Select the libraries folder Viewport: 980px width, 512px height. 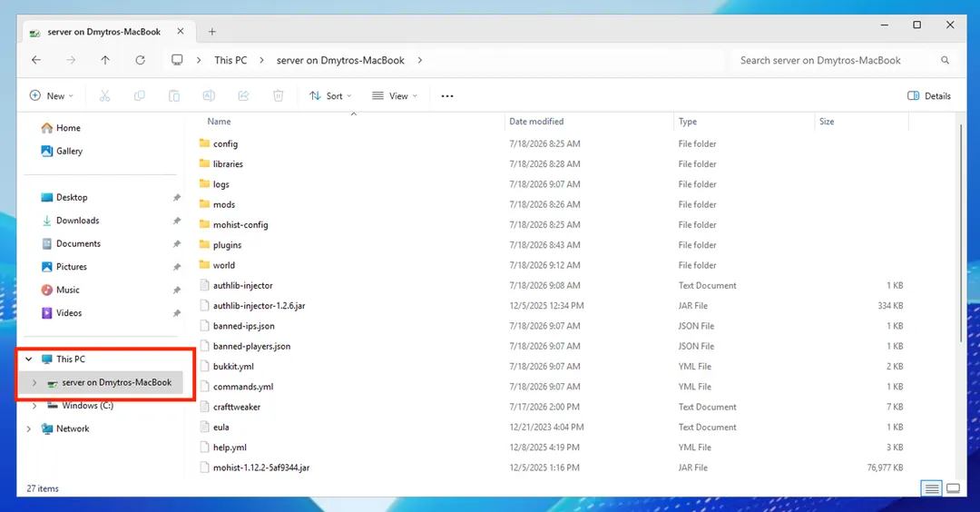click(x=228, y=163)
